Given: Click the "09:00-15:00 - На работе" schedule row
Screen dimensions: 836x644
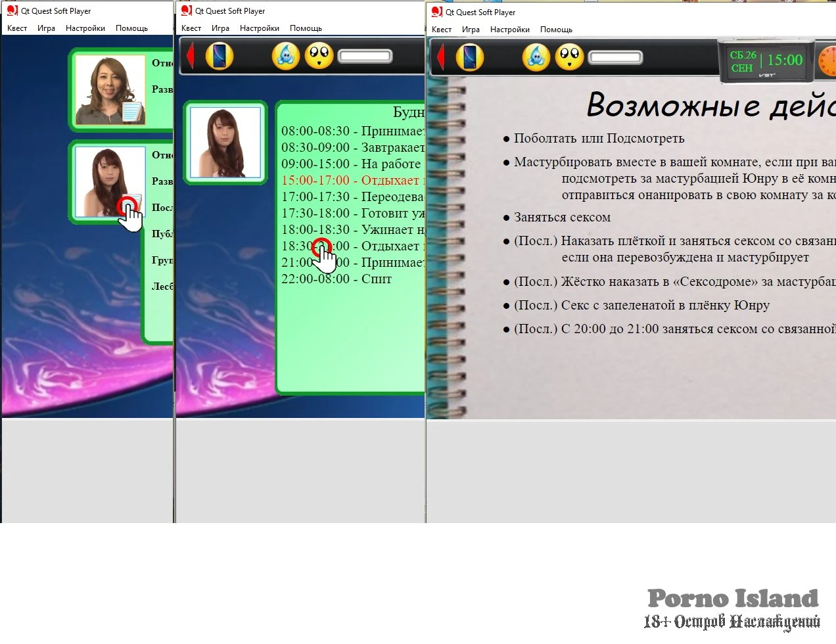Looking at the screenshot, I should tap(351, 164).
